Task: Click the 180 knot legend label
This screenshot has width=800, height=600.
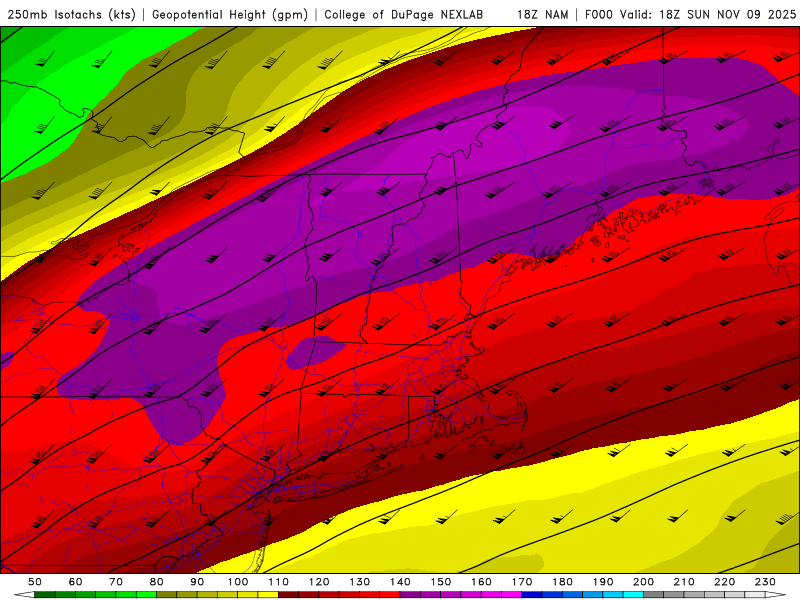Action: pos(562,582)
